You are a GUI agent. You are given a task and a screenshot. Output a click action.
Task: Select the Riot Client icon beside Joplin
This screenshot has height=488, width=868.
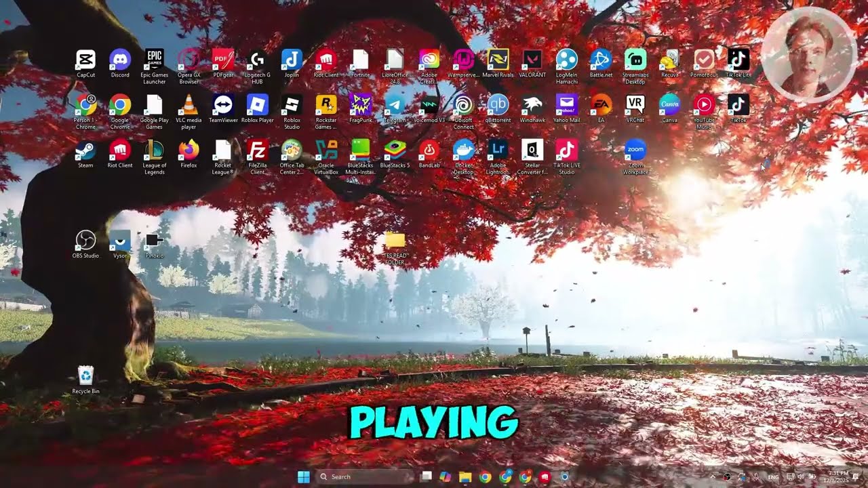click(x=326, y=60)
